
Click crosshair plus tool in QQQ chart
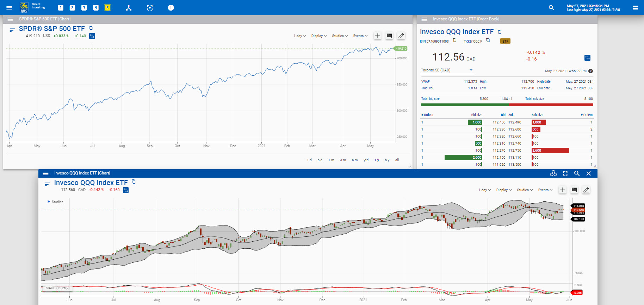pos(563,190)
